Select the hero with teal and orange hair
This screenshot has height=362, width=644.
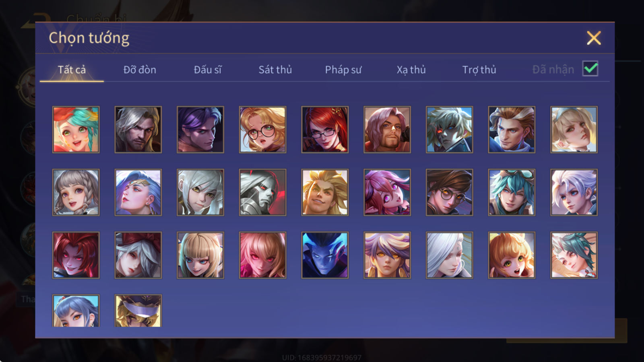76,130
